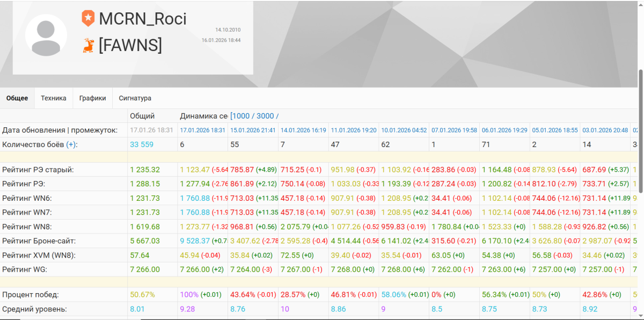Click the Рейтинг WN7 row label
The height and width of the screenshot is (320, 644).
[x=27, y=213]
